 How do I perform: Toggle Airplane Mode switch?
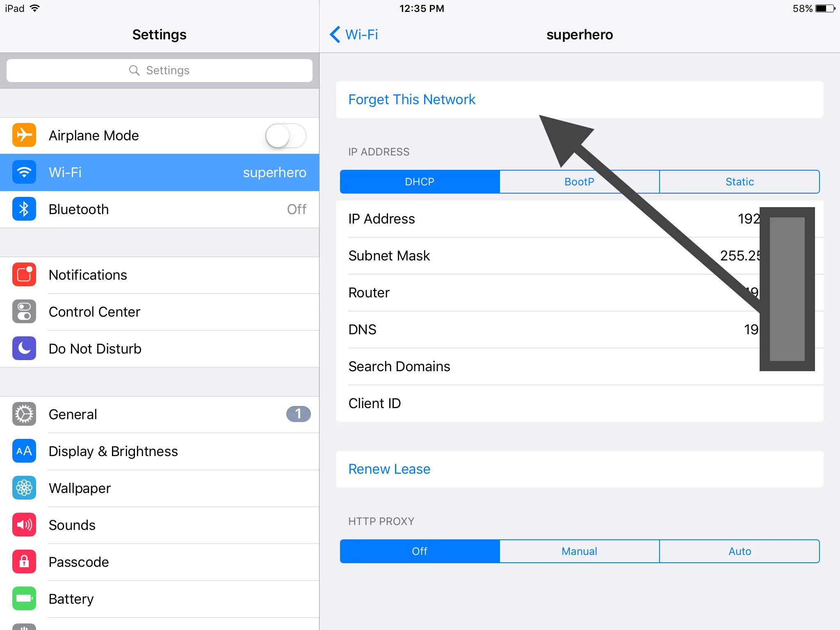click(x=286, y=136)
